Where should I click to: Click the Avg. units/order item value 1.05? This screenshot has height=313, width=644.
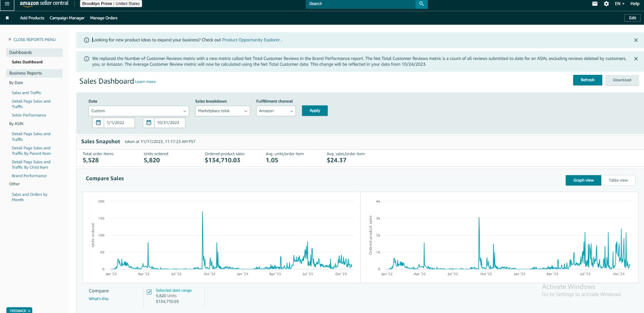pyautogui.click(x=272, y=160)
